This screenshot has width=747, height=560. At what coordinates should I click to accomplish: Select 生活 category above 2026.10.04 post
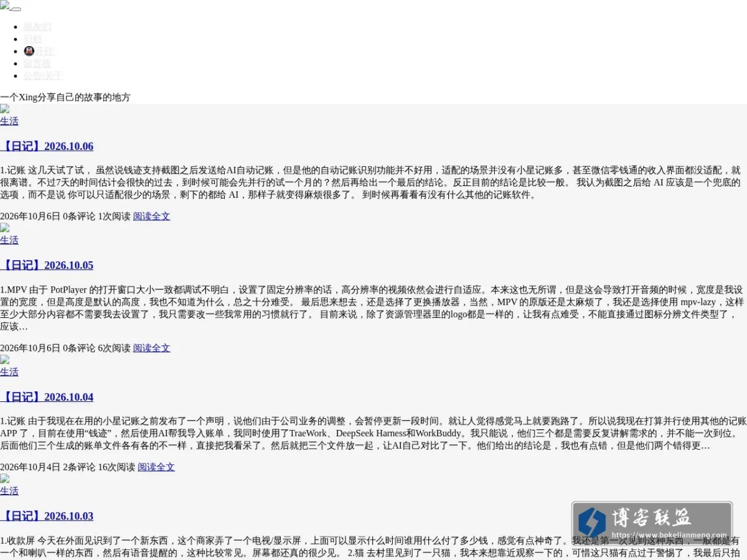coord(9,372)
